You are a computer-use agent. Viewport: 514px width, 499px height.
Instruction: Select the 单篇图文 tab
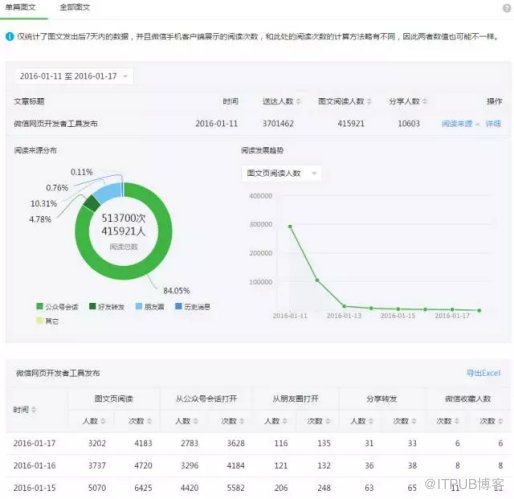click(x=20, y=7)
